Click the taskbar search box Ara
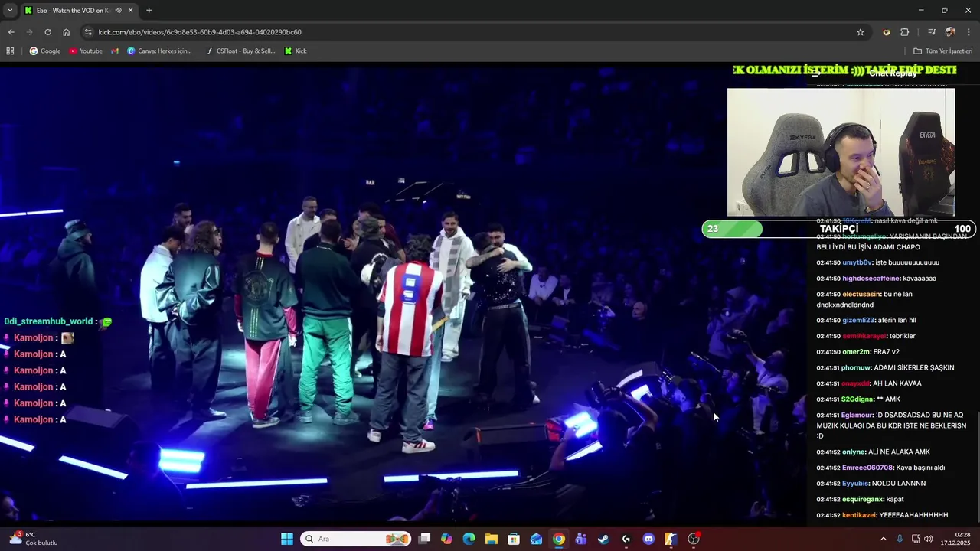This screenshot has height=551, width=980. (x=355, y=539)
